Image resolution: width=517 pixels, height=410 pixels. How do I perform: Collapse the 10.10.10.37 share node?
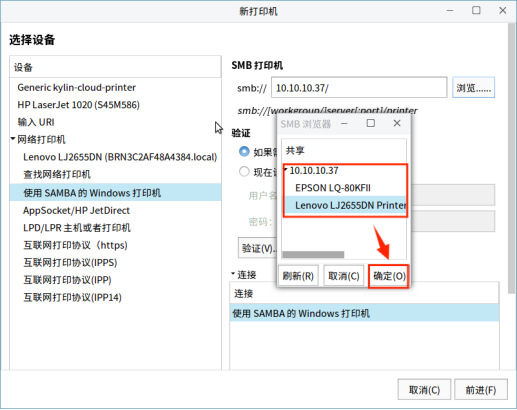tap(286, 170)
